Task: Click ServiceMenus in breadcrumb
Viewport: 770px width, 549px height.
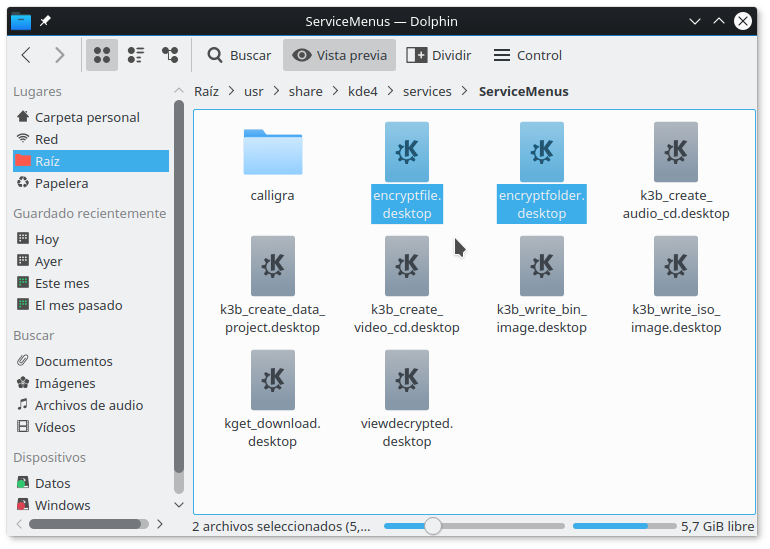Action: pos(523,92)
